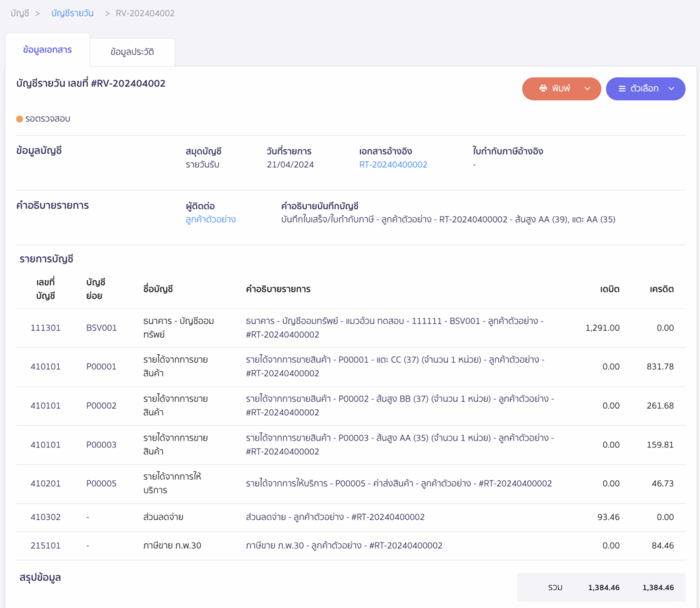Click the list icon on ตัวเลือก button

(x=622, y=89)
